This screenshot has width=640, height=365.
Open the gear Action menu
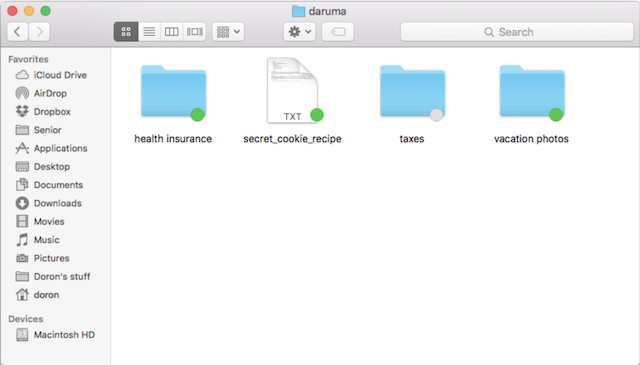(300, 31)
